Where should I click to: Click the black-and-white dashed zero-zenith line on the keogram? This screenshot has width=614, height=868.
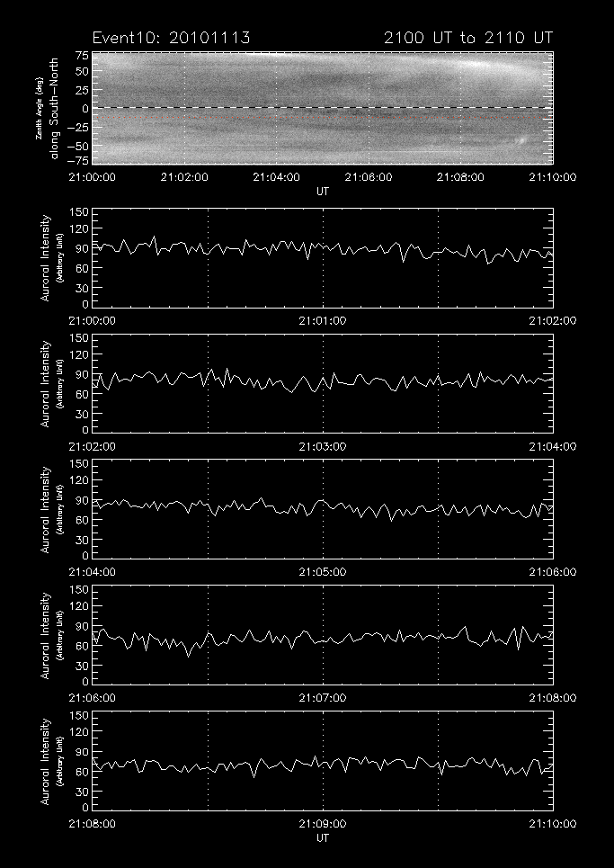point(323,107)
